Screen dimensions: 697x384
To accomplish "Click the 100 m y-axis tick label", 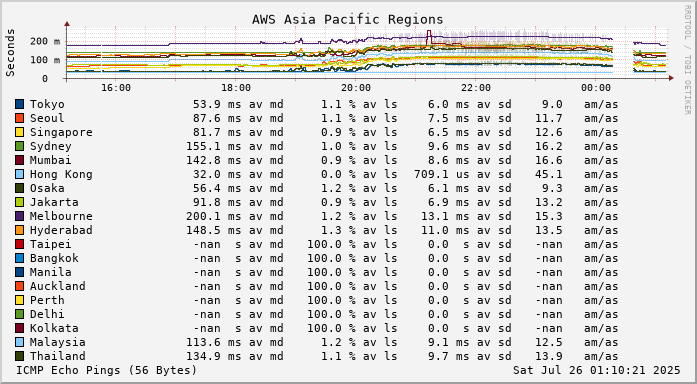I will (45, 60).
